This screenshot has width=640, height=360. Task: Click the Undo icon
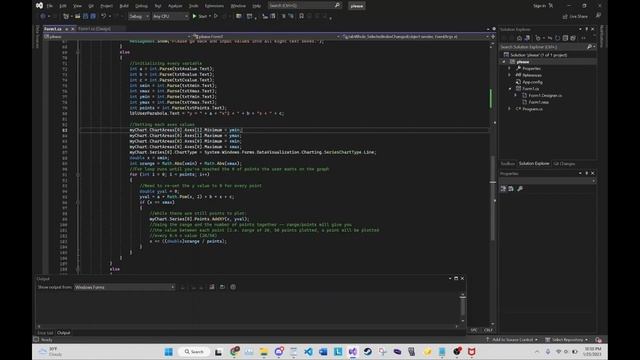[104, 16]
